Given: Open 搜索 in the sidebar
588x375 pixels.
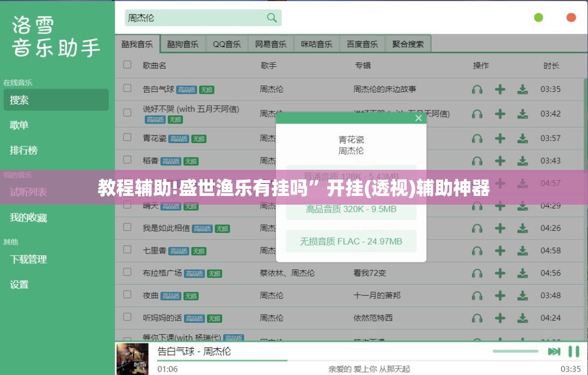Looking at the screenshot, I should click(56, 100).
